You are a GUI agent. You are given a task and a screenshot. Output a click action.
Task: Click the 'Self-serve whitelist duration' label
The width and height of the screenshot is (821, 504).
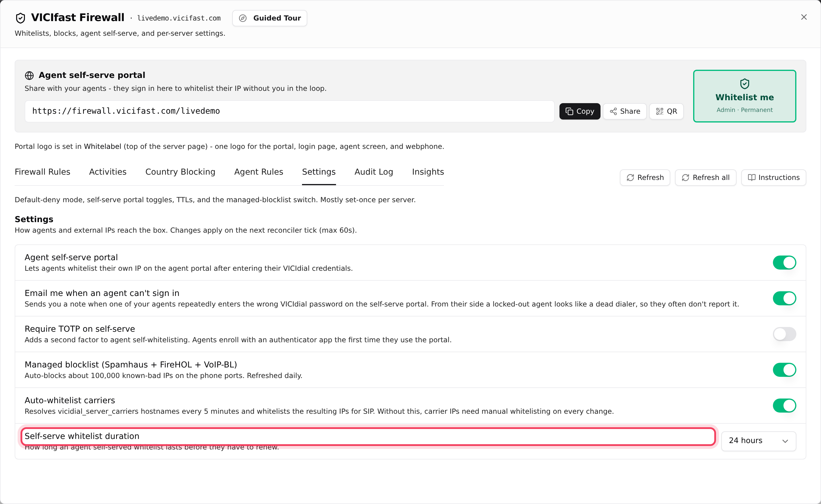(x=82, y=436)
